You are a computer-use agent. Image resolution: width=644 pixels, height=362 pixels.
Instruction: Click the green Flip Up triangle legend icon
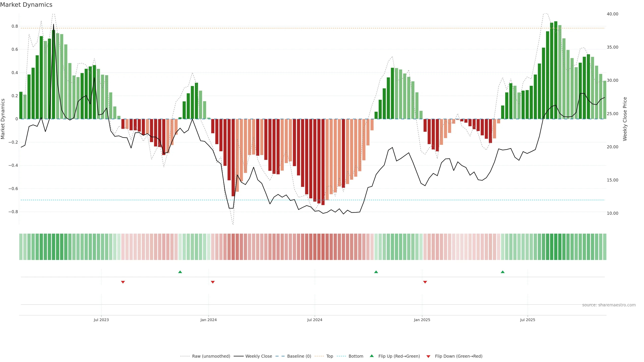point(372,356)
